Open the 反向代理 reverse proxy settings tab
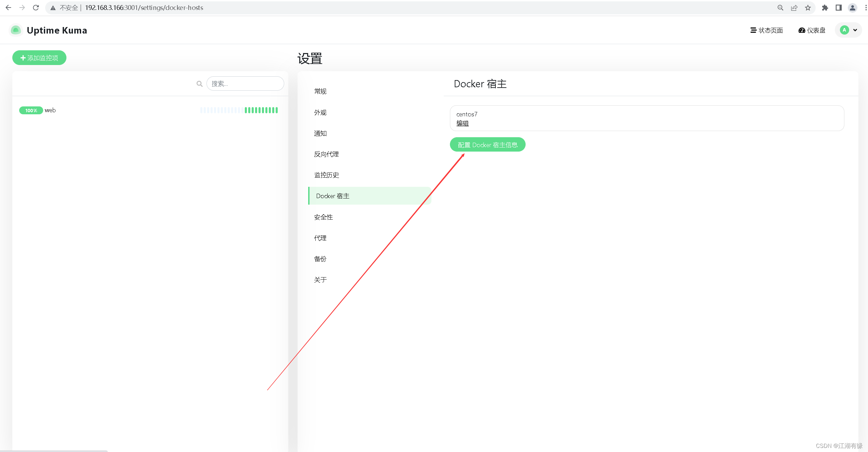This screenshot has height=452, width=868. [369, 154]
